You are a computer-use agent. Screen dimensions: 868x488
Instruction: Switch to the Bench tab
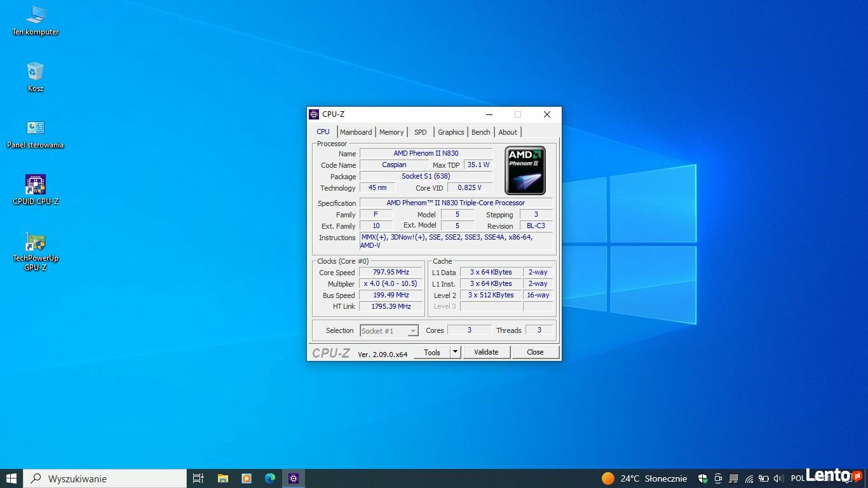pyautogui.click(x=481, y=132)
